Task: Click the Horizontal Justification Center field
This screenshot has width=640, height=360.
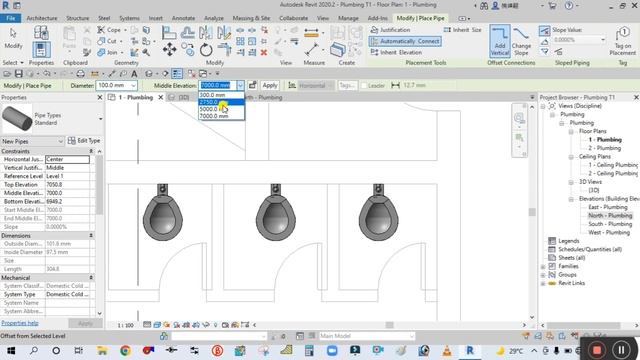Action: pyautogui.click(x=67, y=159)
